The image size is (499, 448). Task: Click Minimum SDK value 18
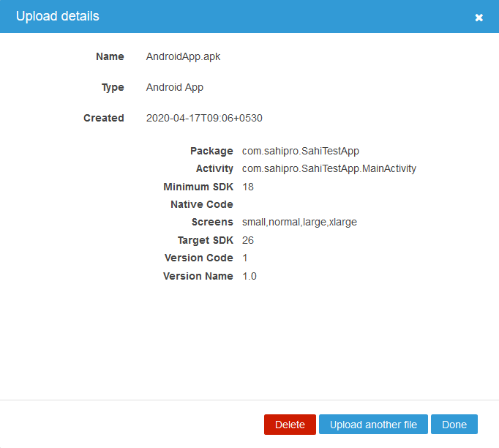[x=248, y=187]
